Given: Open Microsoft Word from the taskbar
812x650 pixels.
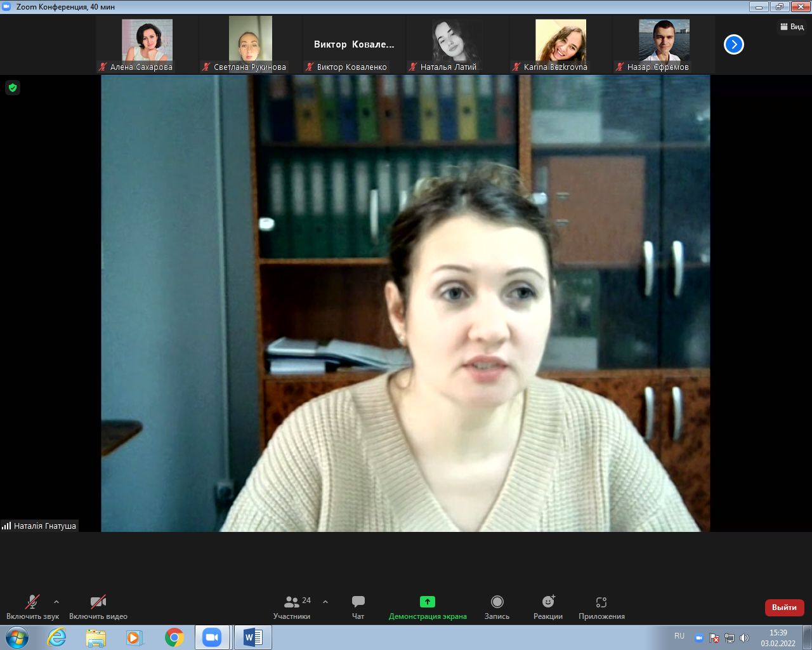Looking at the screenshot, I should [252, 637].
